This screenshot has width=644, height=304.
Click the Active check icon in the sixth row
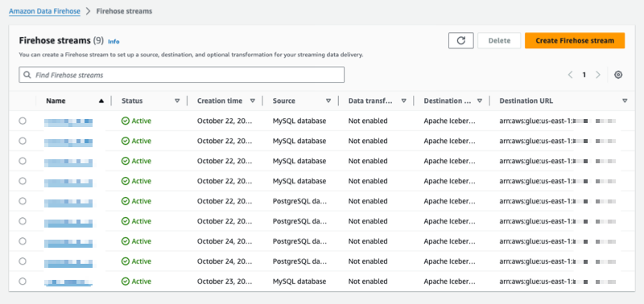(x=126, y=221)
